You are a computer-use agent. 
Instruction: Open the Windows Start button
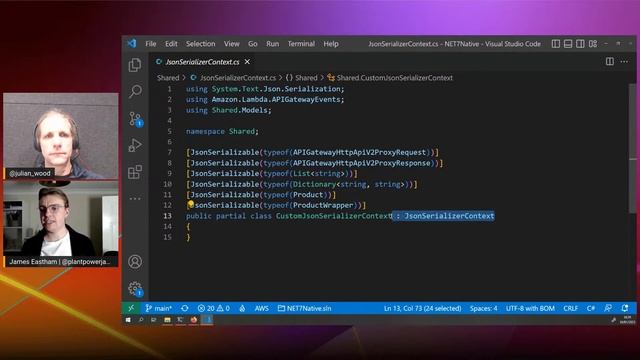coord(128,320)
